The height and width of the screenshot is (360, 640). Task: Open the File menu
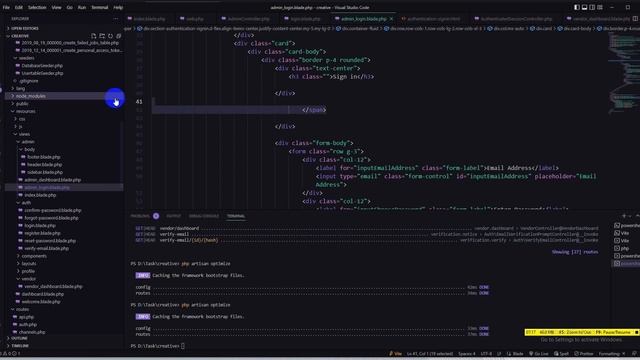tap(6, 7)
